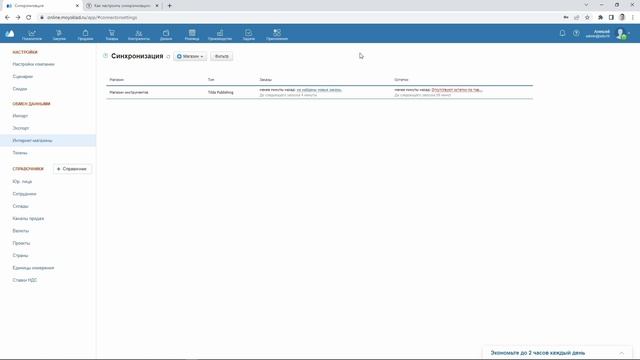Open the Задачи section icon

click(248, 35)
